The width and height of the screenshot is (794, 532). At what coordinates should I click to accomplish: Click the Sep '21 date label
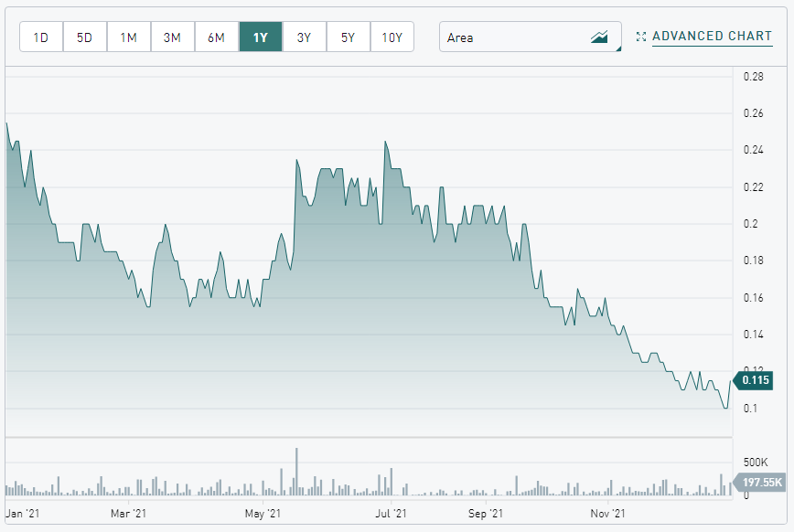(486, 514)
